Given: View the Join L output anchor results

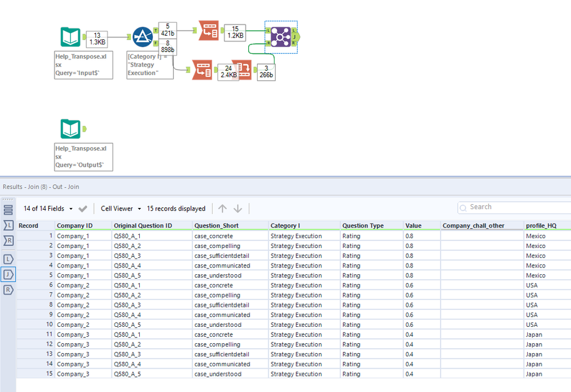Looking at the screenshot, I should 8,259.
